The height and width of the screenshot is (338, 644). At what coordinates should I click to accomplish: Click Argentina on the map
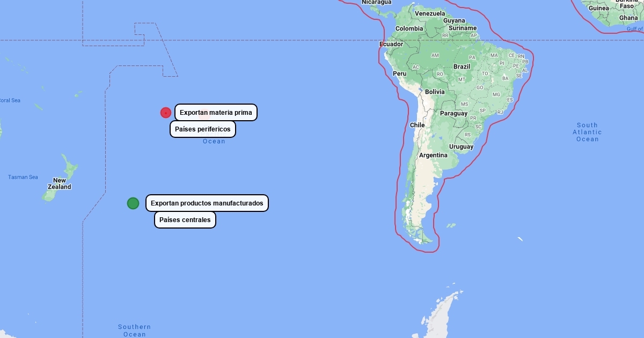point(433,155)
